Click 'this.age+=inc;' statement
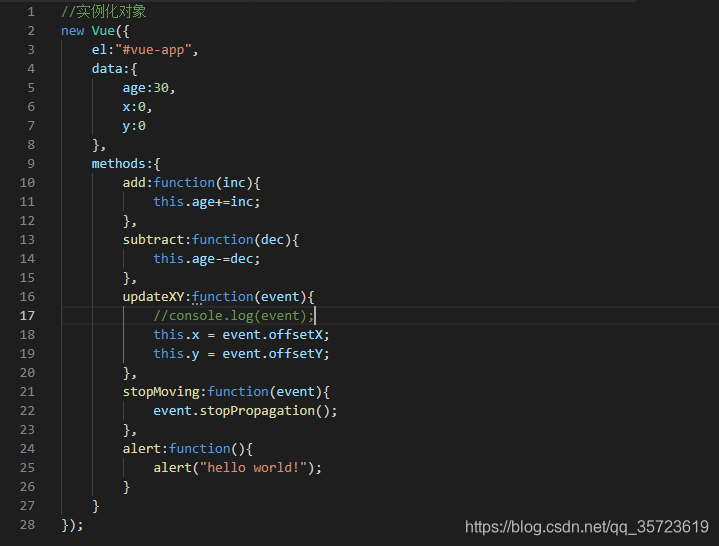The height and width of the screenshot is (546, 719). click(207, 202)
